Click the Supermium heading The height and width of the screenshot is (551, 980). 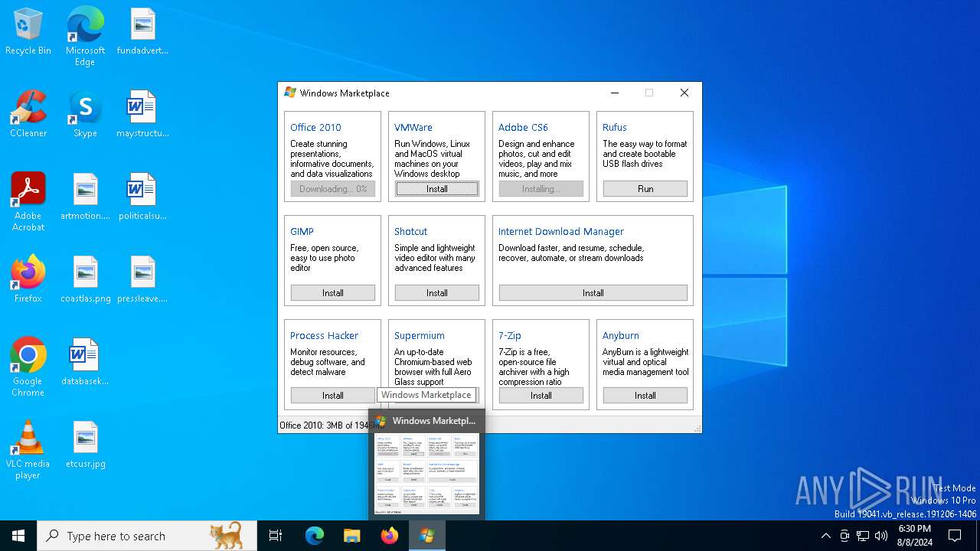tap(419, 336)
